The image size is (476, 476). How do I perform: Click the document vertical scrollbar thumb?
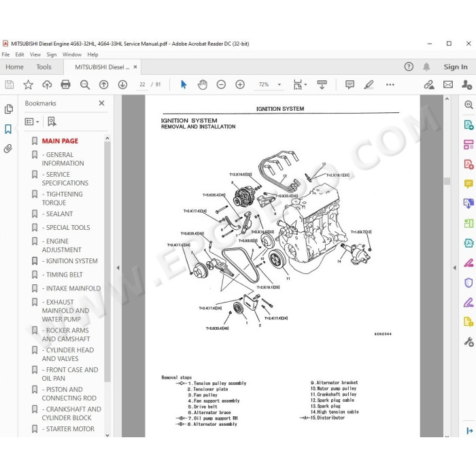tap(447, 182)
